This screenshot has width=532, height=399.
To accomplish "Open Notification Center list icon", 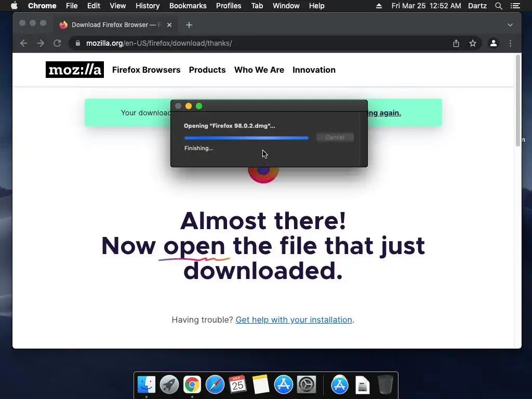I will pyautogui.click(x=515, y=6).
